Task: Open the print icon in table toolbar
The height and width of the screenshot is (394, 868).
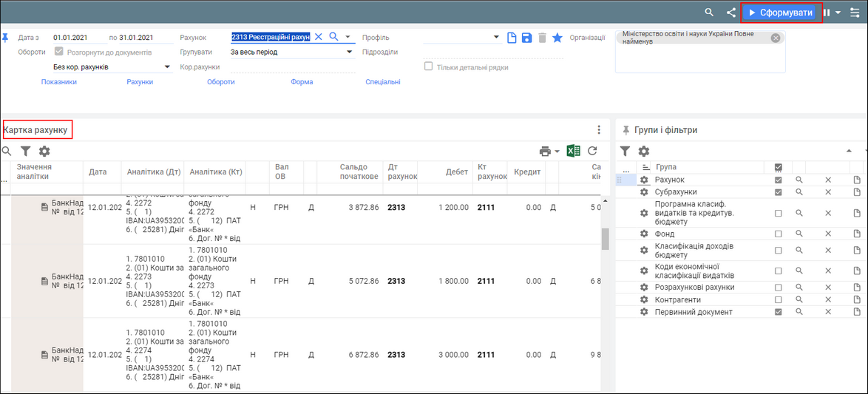Action: coord(546,151)
